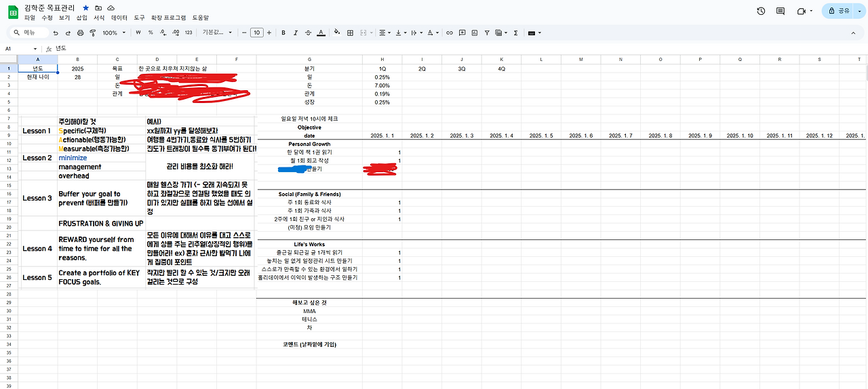Open the 데이터 menu

(x=119, y=18)
